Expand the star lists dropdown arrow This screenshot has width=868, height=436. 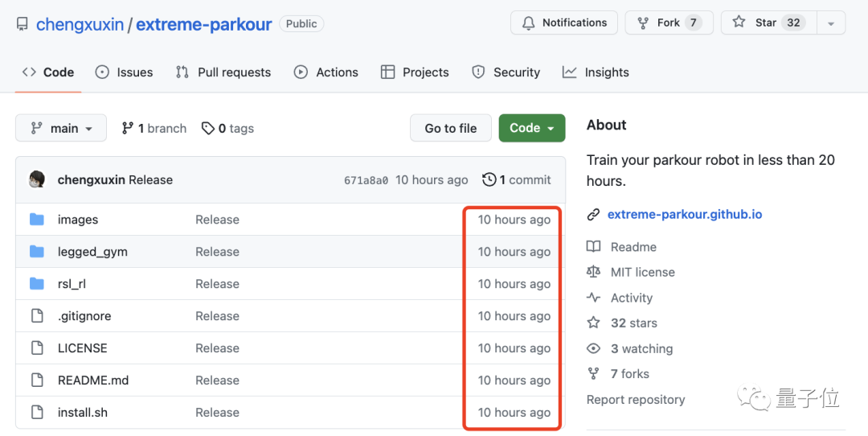coord(830,23)
